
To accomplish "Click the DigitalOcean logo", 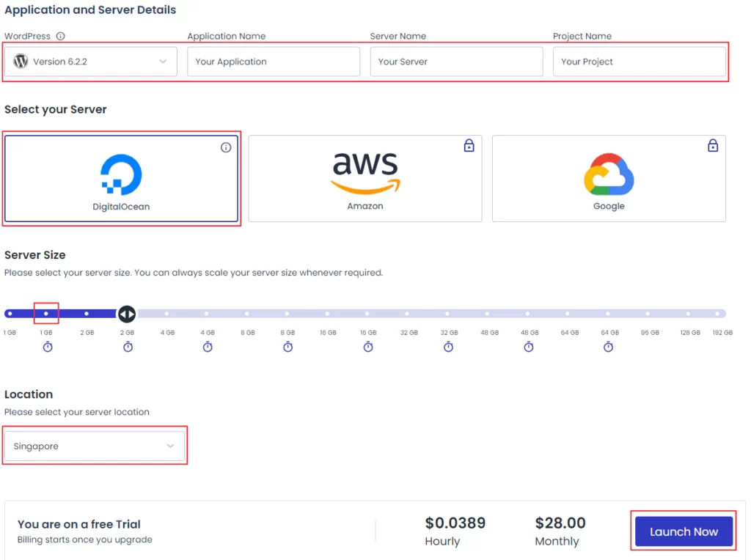I will (x=121, y=174).
